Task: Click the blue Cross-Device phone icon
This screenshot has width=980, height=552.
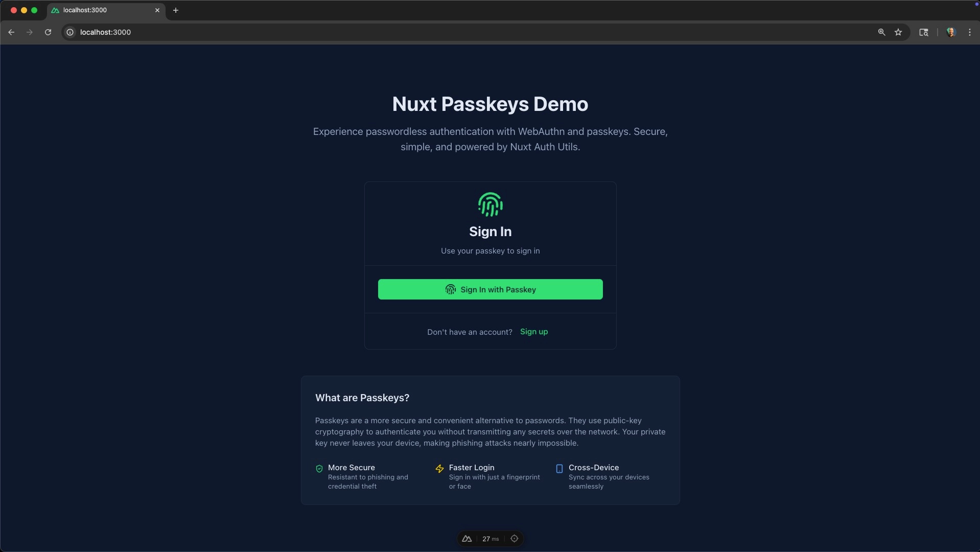Action: click(x=559, y=469)
